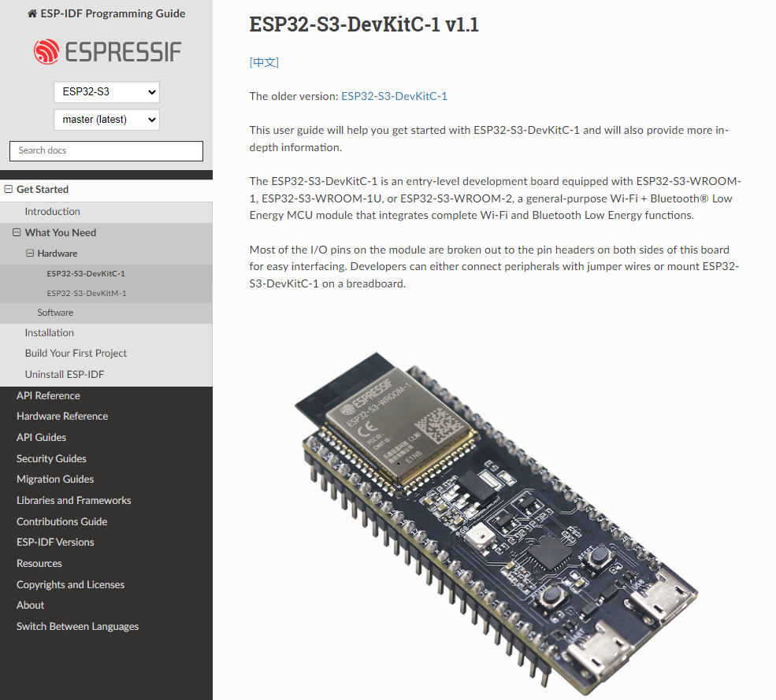The width and height of the screenshot is (776, 700).
Task: Collapse the Hardware subsection
Action: tap(28, 254)
